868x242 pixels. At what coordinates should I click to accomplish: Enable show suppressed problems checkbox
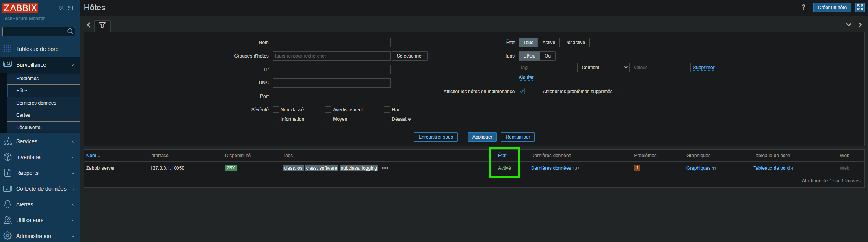coord(620,92)
